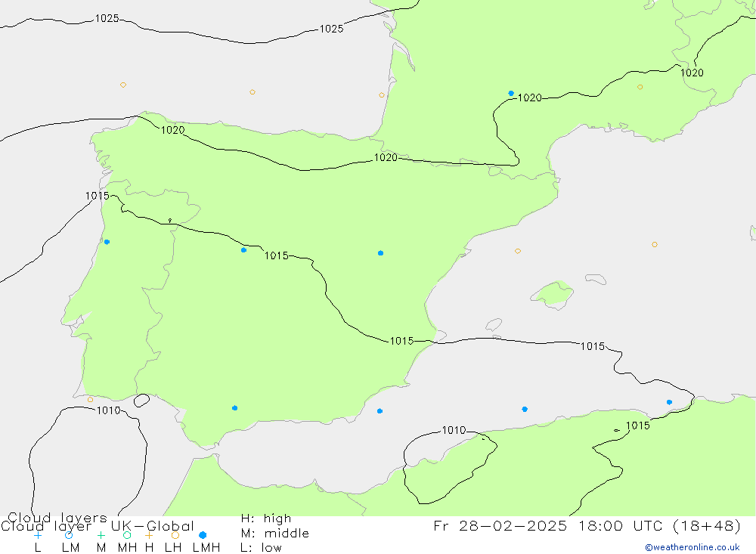Screen dimensions: 756x554
Task: Click the 1015 isobar label in central Spain
Action: tap(276, 255)
